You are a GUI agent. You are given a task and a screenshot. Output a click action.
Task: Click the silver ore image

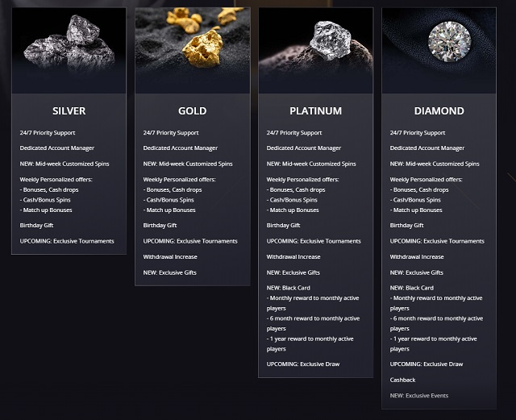[69, 50]
